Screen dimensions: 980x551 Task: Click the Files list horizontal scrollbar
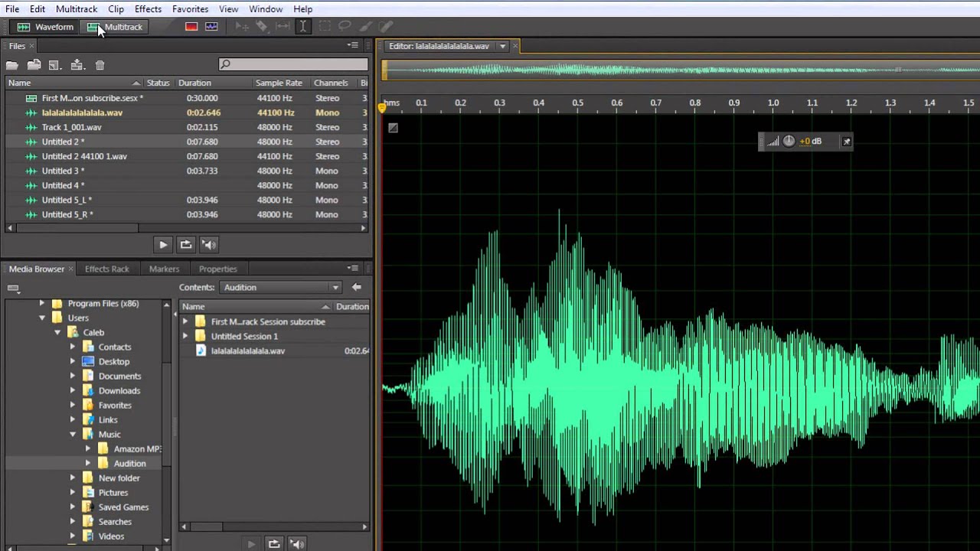click(x=77, y=228)
